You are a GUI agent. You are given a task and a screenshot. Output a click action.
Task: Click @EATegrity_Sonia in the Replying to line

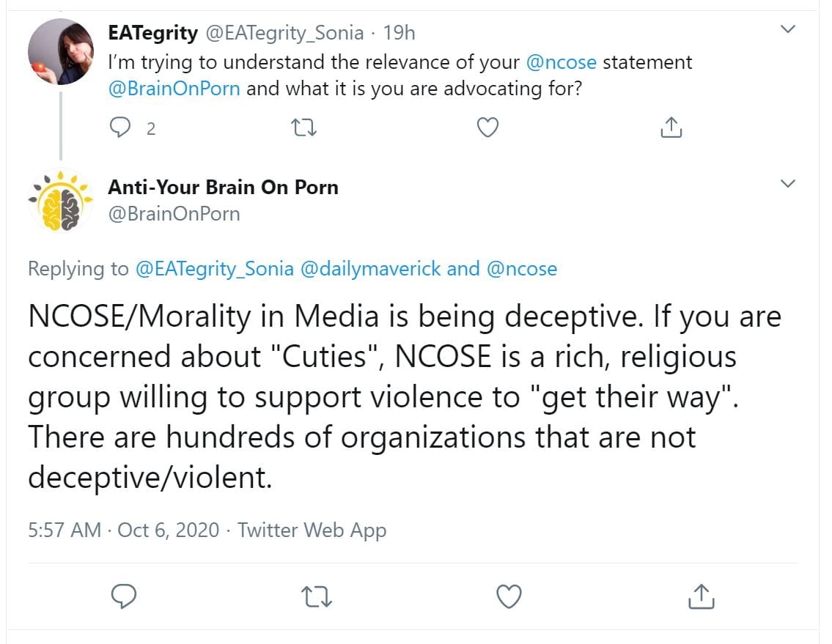coord(215,269)
